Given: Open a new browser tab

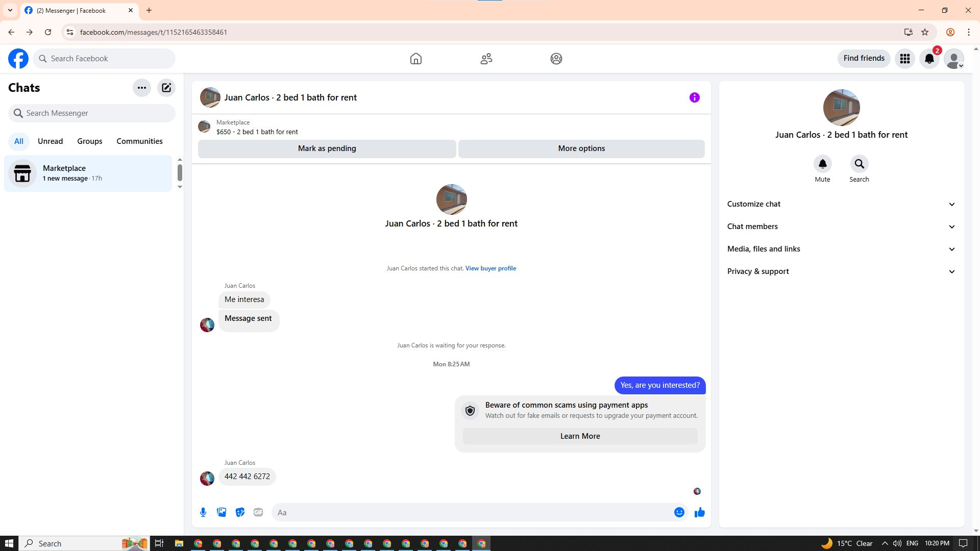Looking at the screenshot, I should click(149, 10).
